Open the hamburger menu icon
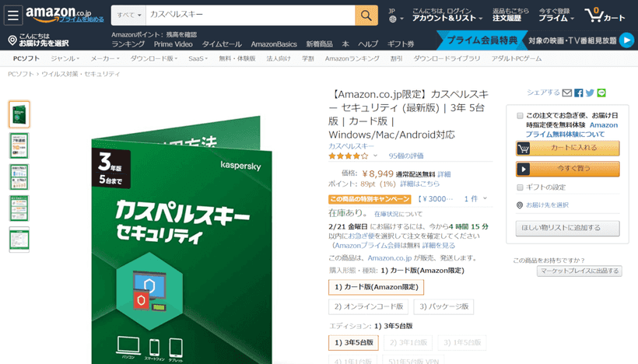 tap(13, 16)
